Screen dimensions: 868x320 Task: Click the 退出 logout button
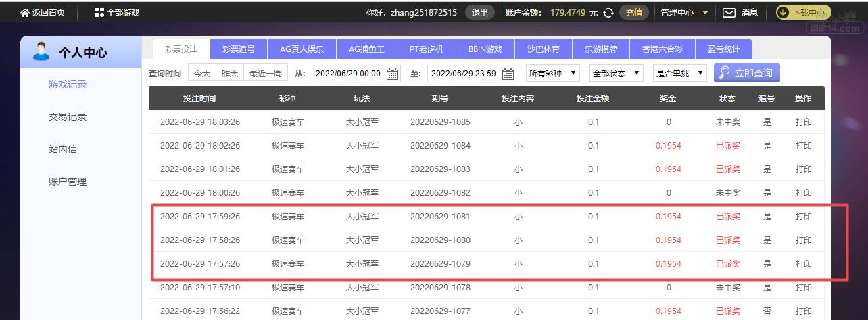(479, 13)
